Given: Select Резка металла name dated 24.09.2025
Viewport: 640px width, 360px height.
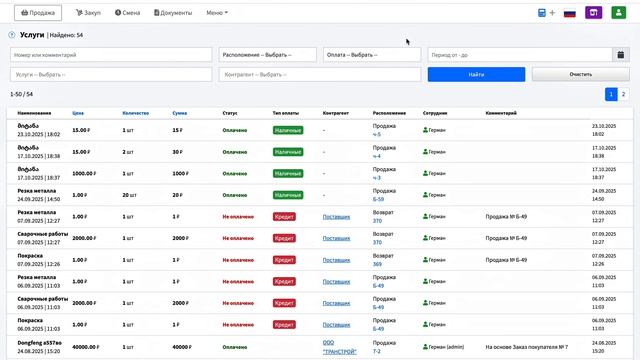Looking at the screenshot, I should 36,191.
